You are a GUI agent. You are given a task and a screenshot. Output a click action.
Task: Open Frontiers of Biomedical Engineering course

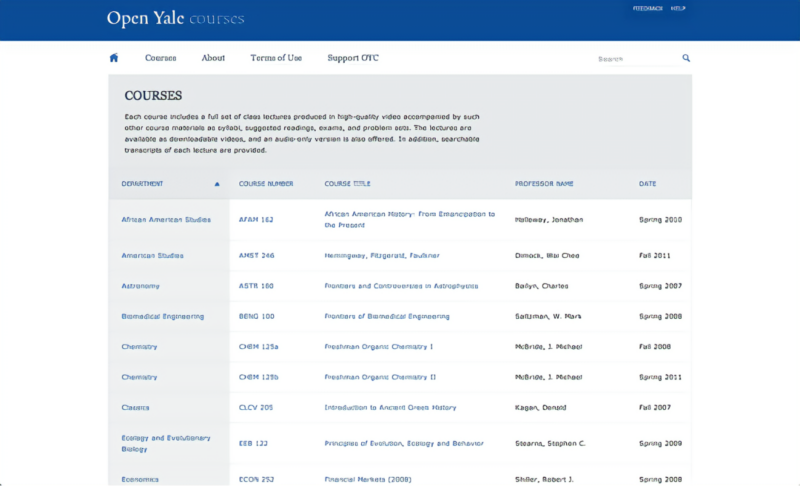coord(387,316)
